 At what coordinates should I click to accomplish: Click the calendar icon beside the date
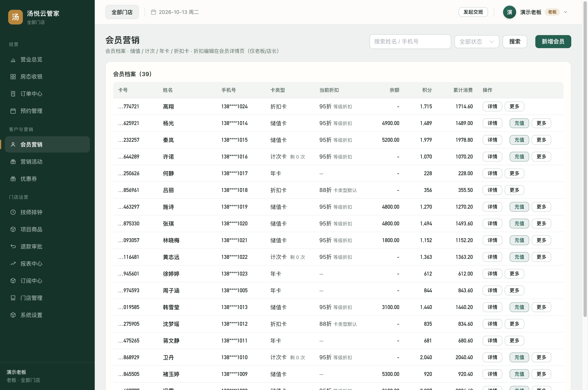click(x=153, y=12)
